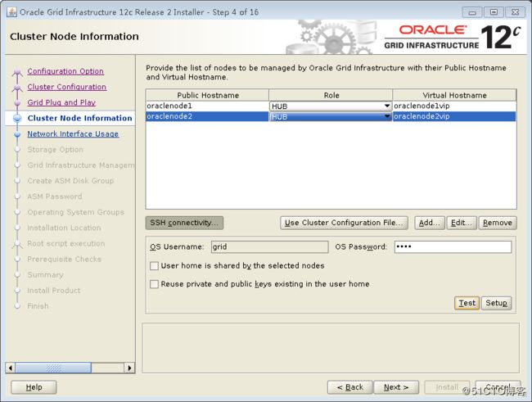
Task: Open the Configuration Option step link
Action: pos(65,71)
